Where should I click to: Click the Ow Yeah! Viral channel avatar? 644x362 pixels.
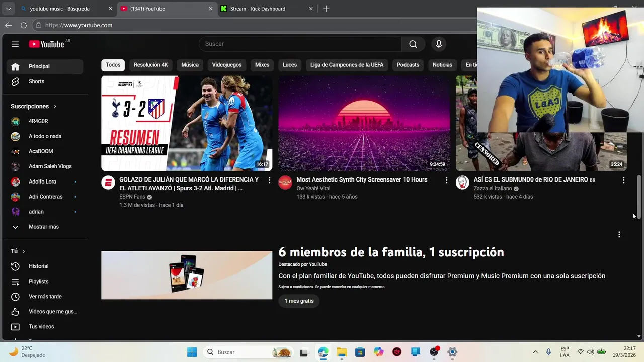coord(285,183)
